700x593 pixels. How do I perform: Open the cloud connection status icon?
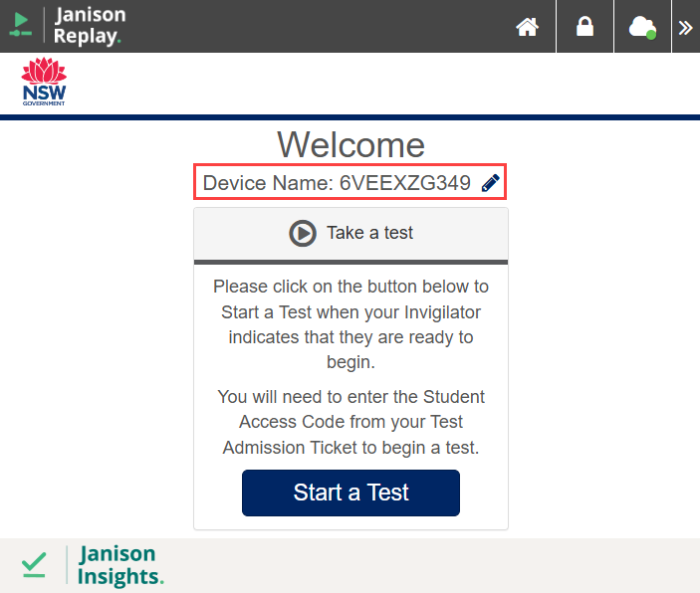[x=642, y=27]
